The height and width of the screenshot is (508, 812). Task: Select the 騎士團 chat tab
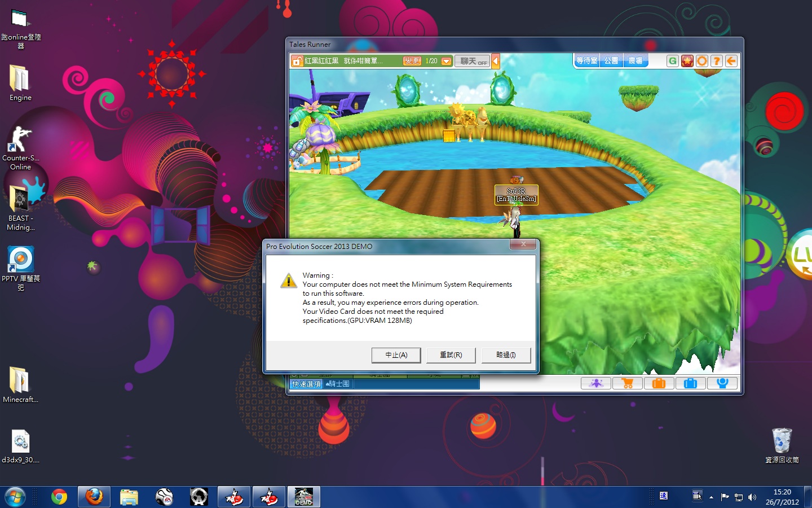pyautogui.click(x=338, y=384)
